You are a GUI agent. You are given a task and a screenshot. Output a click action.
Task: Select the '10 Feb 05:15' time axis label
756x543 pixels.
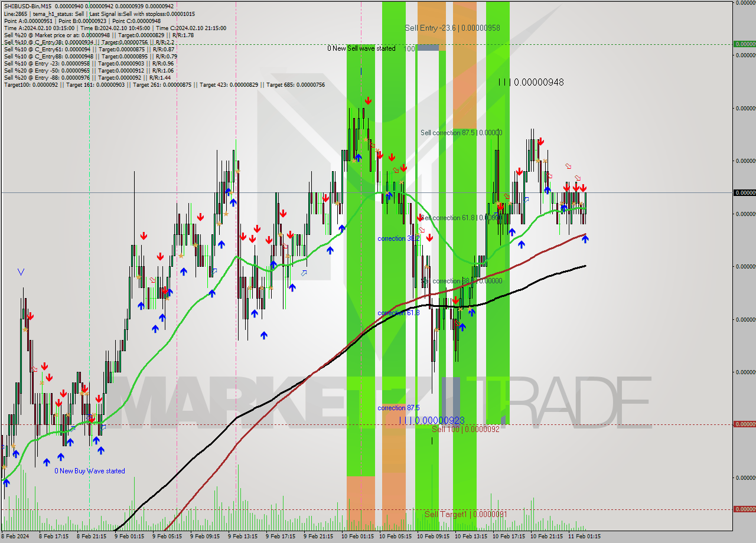pyautogui.click(x=396, y=537)
